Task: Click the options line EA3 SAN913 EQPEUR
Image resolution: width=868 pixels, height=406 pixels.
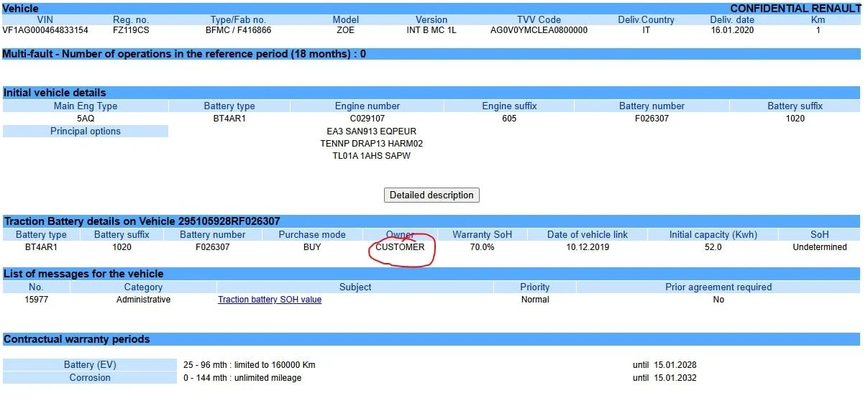Action: [x=371, y=132]
